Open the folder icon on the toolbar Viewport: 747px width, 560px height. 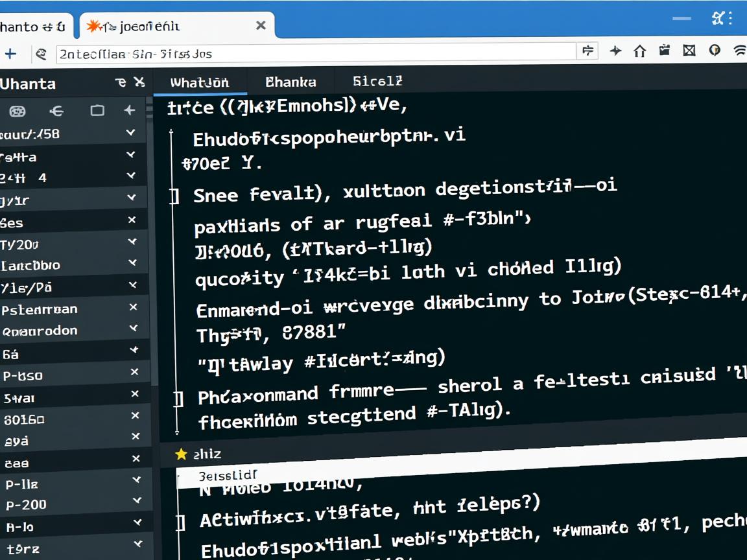(664, 50)
